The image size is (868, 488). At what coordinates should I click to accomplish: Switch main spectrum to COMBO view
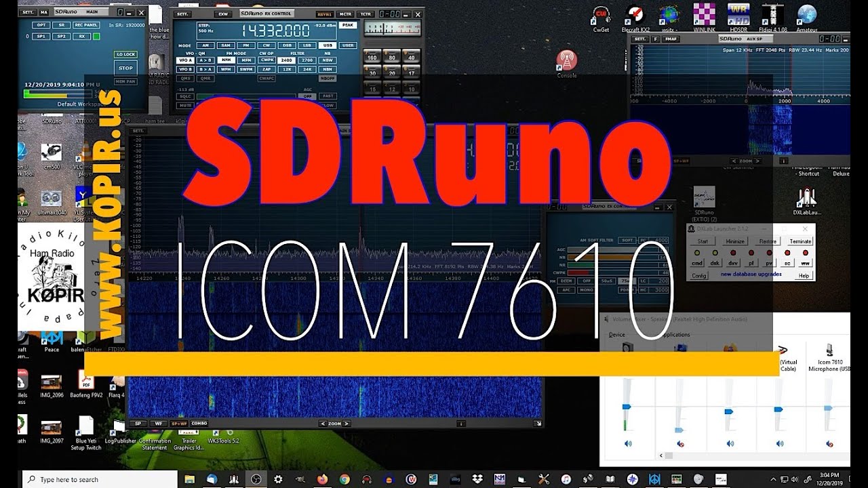[x=199, y=423]
